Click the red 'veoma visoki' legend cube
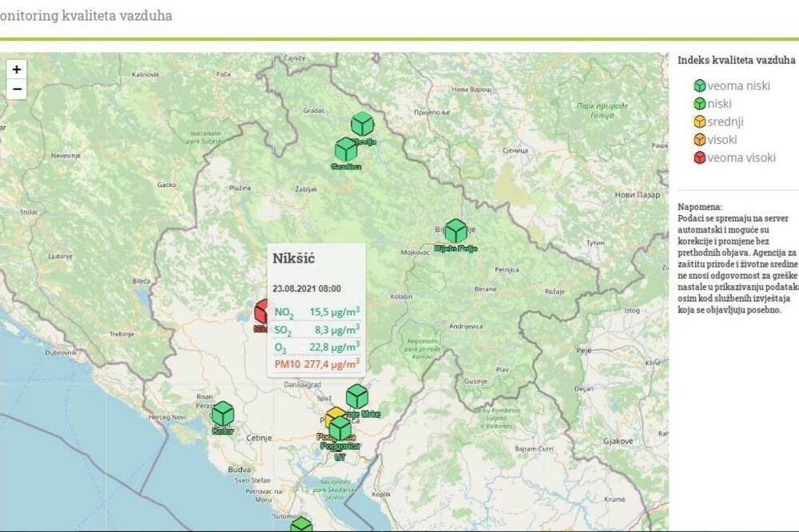The height and width of the screenshot is (532, 799). click(x=699, y=157)
